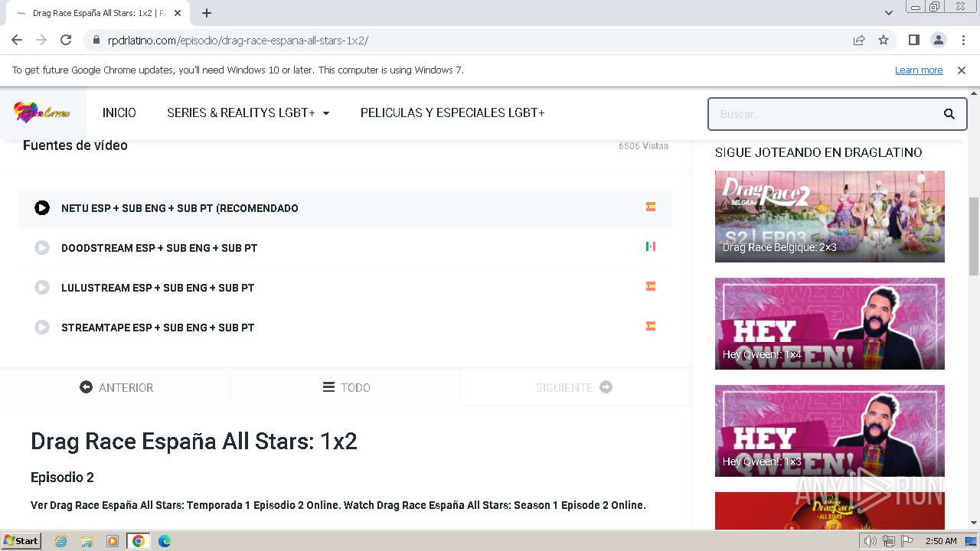
Task: Select DOODSTREAM video source play icon
Action: (x=42, y=248)
